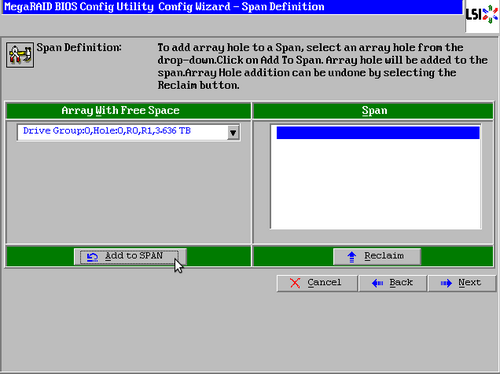Screen dimensions: 500x374
Task: Click the LSI logo in the corner
Action: pyautogui.click(x=482, y=15)
